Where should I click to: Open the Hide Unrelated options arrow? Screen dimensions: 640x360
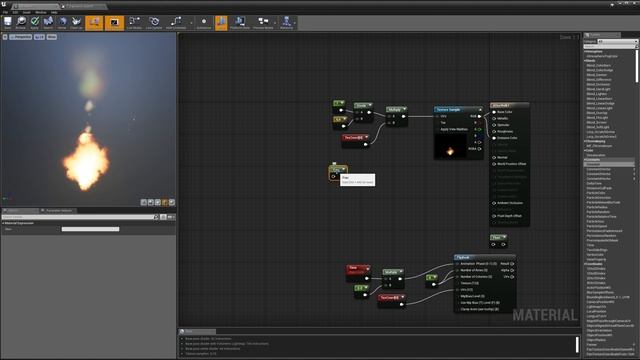(191, 23)
